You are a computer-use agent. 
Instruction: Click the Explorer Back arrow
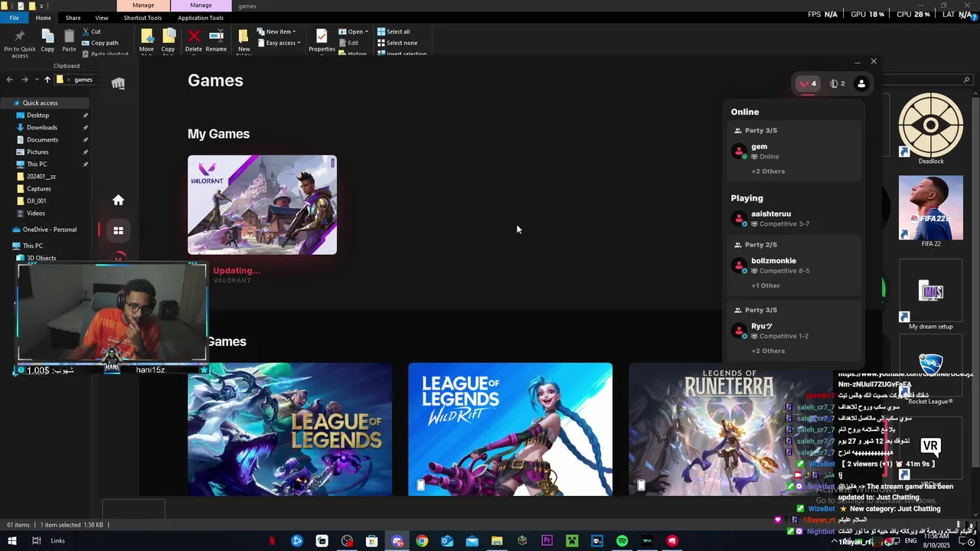tap(9, 80)
